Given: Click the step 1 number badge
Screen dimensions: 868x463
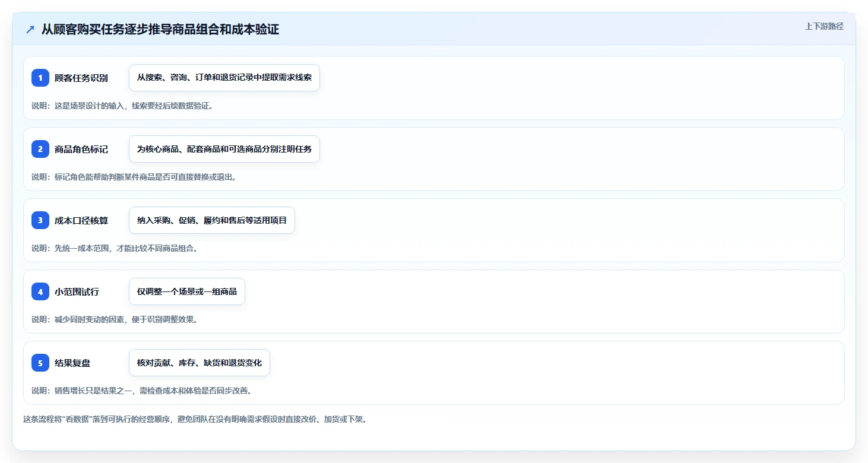Looking at the screenshot, I should tap(40, 78).
